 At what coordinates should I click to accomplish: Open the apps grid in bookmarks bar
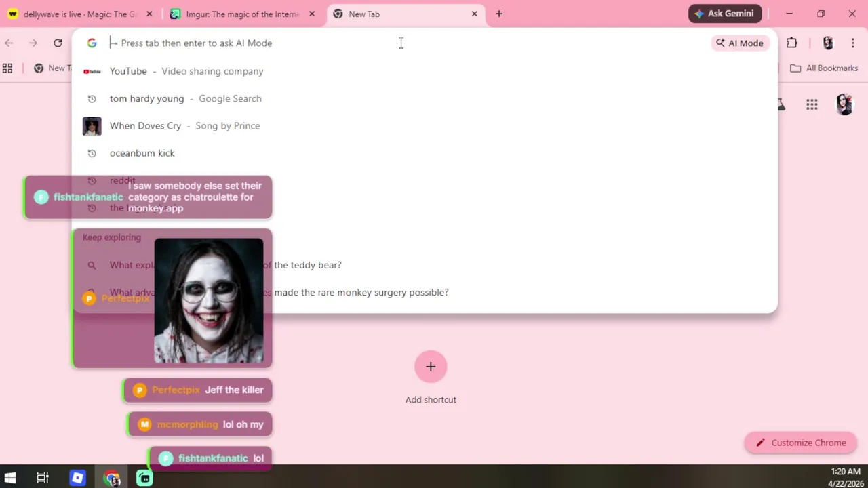(7, 68)
